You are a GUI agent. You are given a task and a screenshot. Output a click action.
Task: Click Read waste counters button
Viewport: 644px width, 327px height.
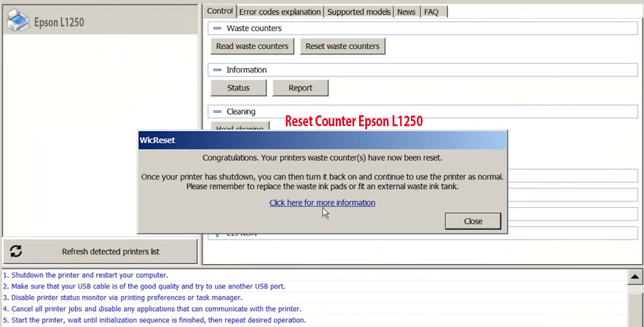tap(252, 46)
